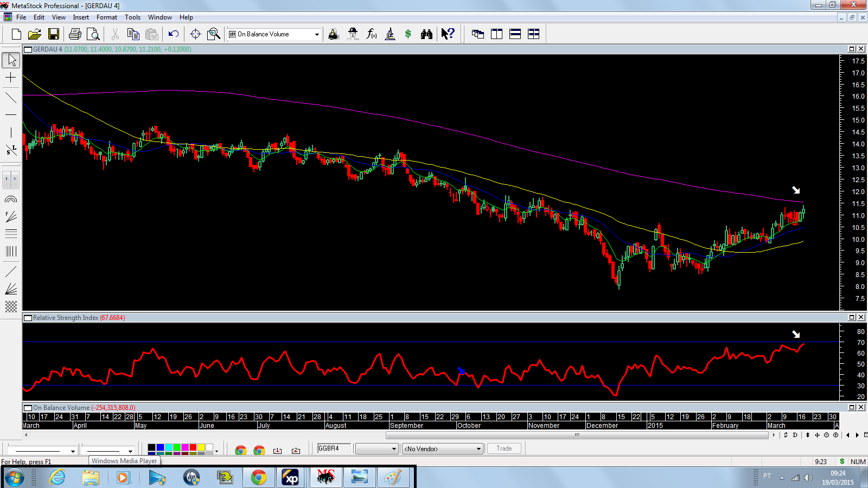The width and height of the screenshot is (868, 488).
Task: Open the Tools menu
Action: [x=132, y=17]
